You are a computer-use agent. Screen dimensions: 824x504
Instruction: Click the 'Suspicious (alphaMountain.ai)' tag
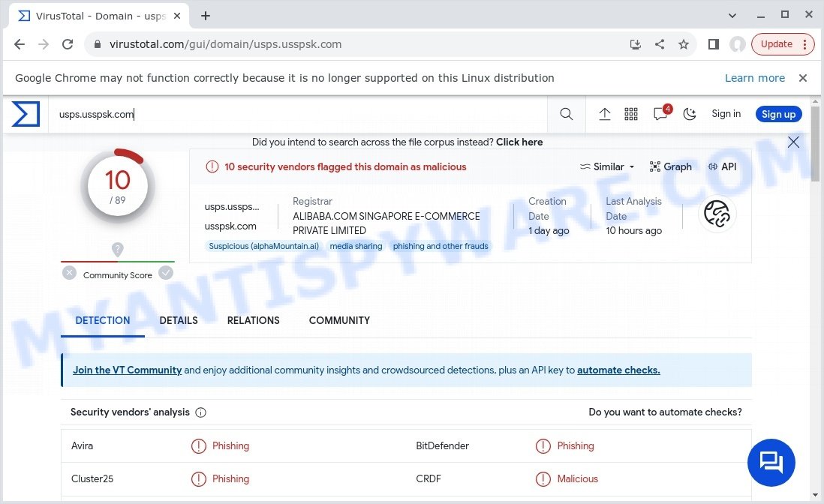pos(264,246)
